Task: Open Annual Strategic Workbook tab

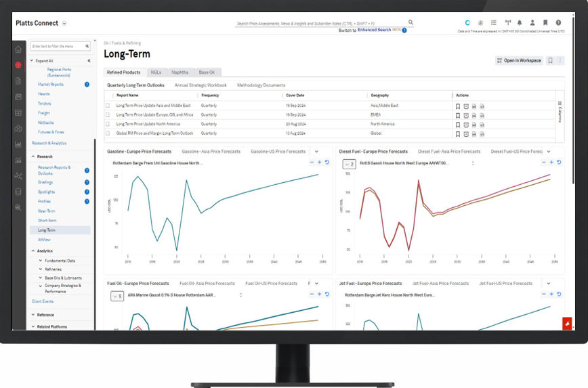Action: [201, 85]
